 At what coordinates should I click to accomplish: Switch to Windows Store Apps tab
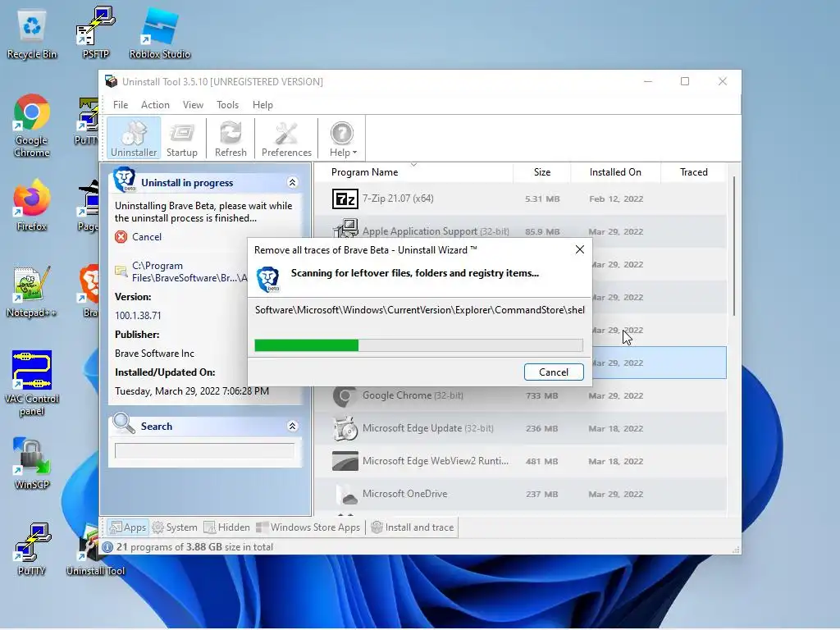click(308, 527)
